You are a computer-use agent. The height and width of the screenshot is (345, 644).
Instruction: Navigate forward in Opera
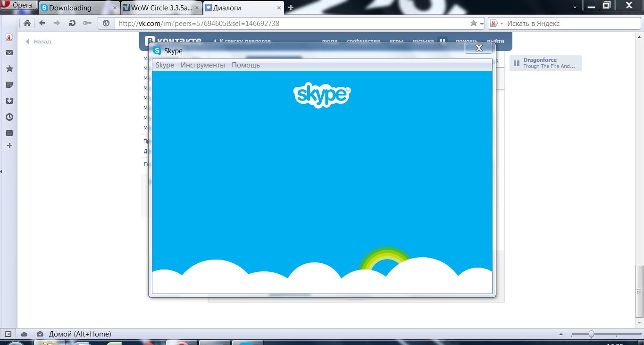[57, 23]
